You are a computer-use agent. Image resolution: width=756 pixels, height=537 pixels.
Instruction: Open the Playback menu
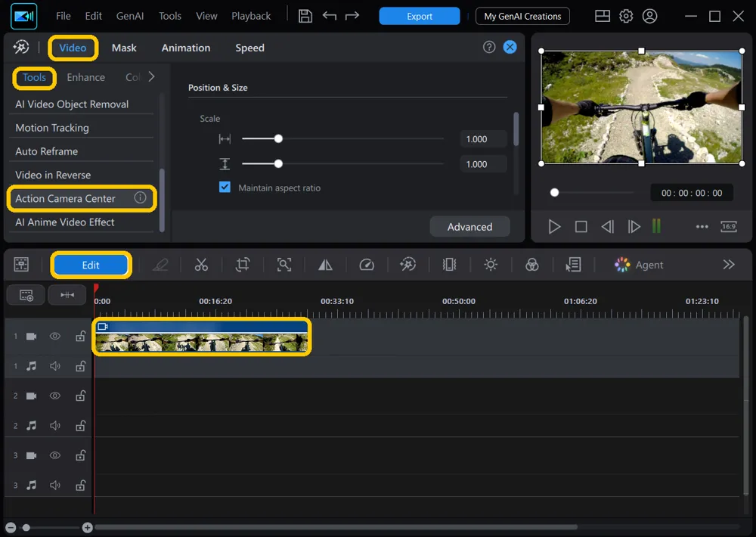(x=251, y=16)
